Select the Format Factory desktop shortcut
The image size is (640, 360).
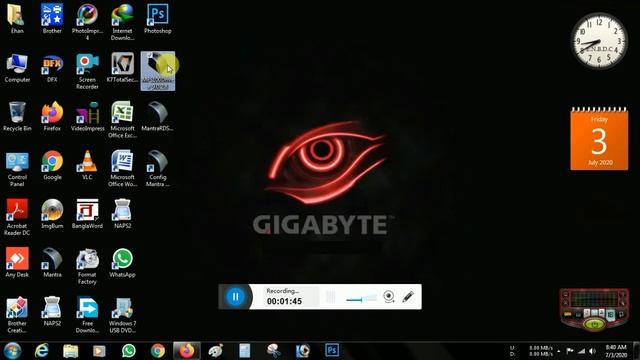(x=87, y=266)
